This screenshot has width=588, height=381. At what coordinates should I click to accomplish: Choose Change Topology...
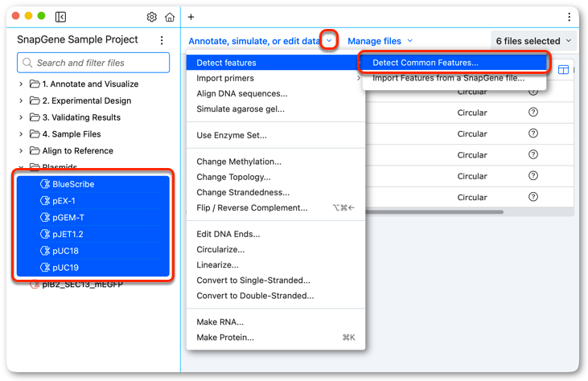coord(276,177)
